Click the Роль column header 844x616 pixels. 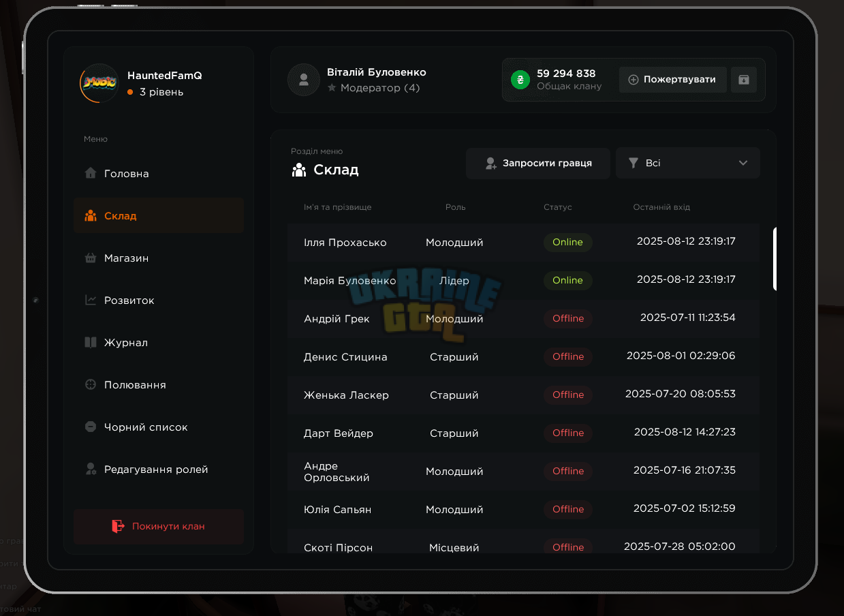(x=455, y=207)
